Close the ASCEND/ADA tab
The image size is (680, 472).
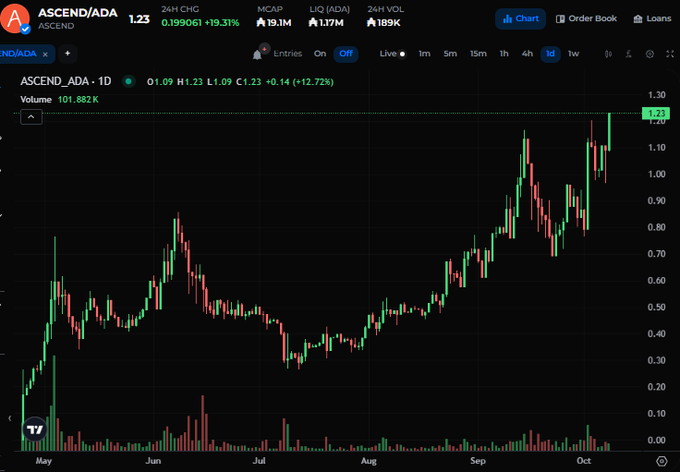coord(45,54)
